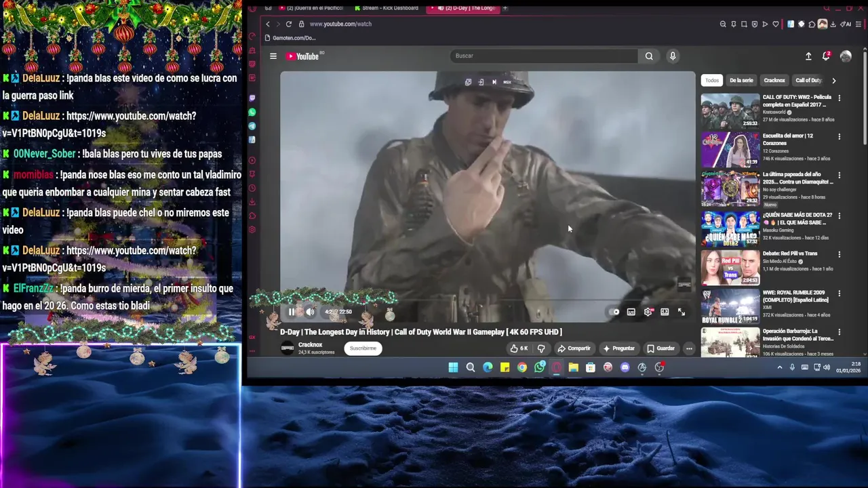Open options for Debate: Red Pill vs Trans
The height and width of the screenshot is (488, 868).
839,254
